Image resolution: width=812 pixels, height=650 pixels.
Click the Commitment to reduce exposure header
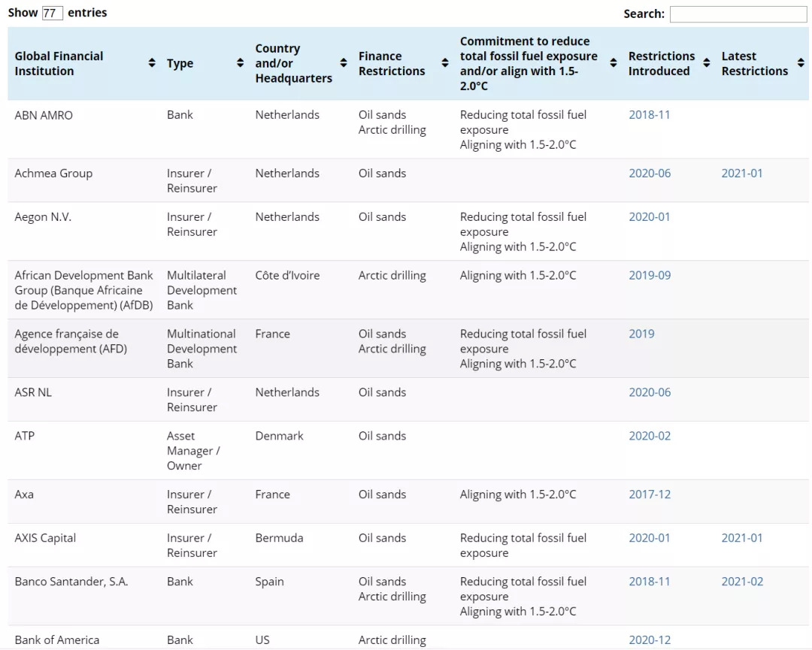pos(529,63)
